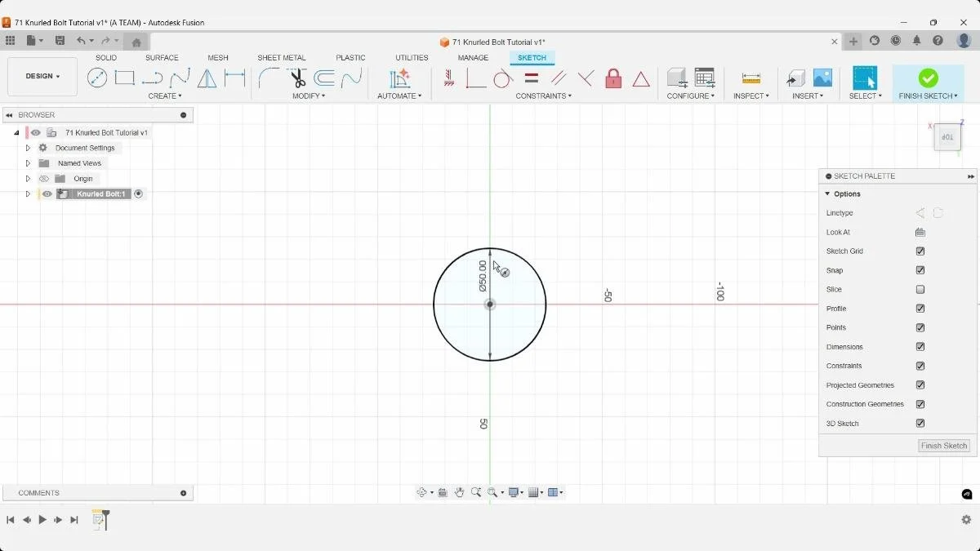Select the Sketch Dimension tool
Viewport: 980px width, 551px height.
(235, 78)
